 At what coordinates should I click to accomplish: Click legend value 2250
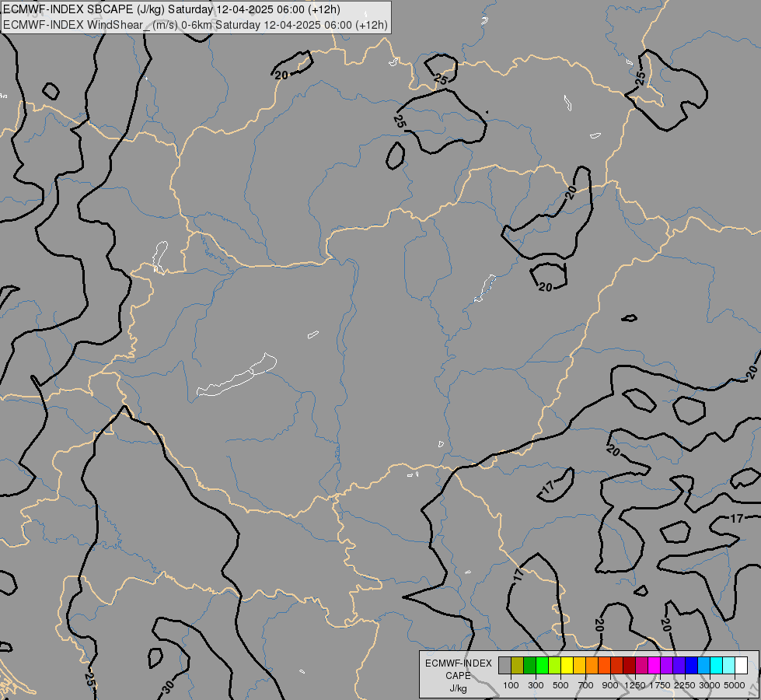click(x=685, y=685)
